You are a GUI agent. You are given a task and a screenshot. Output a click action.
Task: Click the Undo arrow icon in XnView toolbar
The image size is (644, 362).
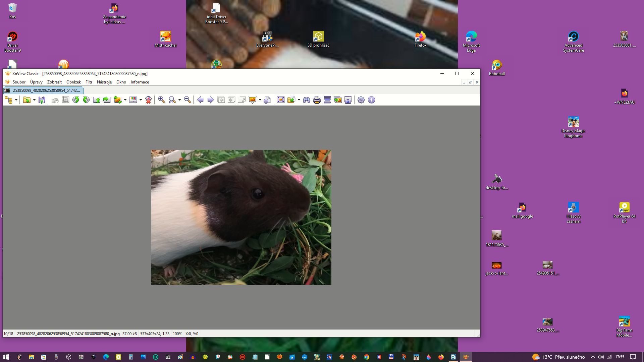(55, 100)
